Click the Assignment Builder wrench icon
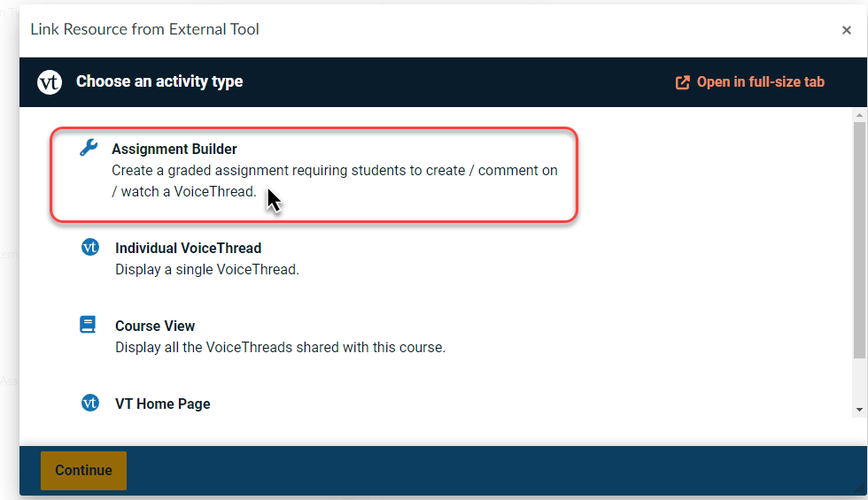This screenshot has height=500, width=868. [89, 148]
